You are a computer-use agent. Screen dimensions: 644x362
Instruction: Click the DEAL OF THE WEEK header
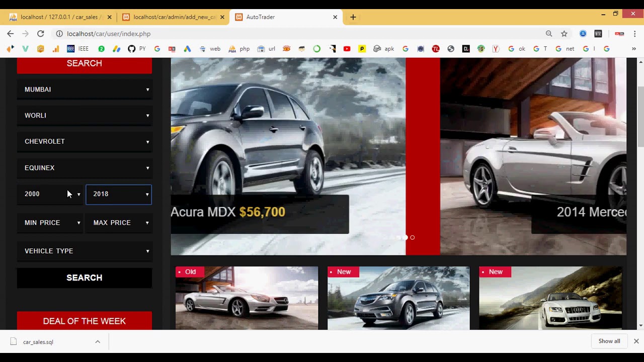coord(85,321)
